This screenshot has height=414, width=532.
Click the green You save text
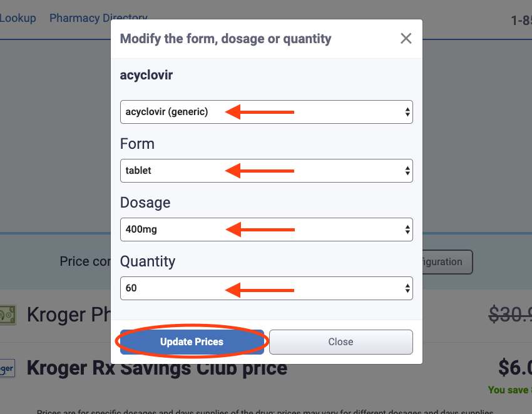pyautogui.click(x=509, y=390)
